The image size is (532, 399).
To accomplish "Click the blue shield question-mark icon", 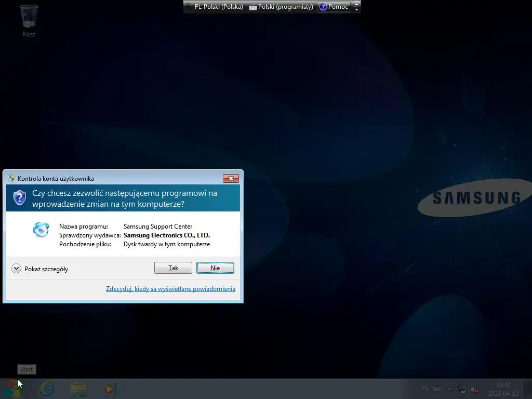I will pos(20,198).
